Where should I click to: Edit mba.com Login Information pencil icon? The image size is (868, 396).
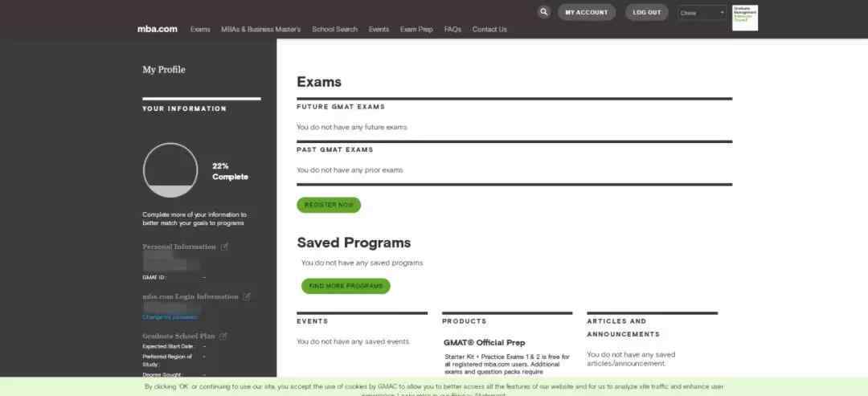coord(247,296)
